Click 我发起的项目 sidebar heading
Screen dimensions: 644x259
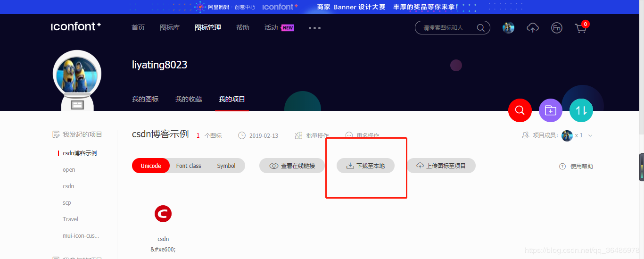[77, 134]
